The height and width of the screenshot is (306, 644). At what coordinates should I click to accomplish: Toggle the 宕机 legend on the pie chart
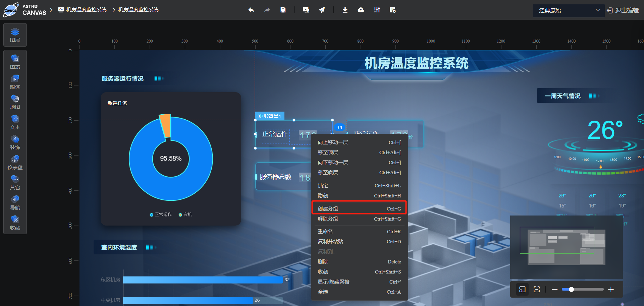click(185, 215)
